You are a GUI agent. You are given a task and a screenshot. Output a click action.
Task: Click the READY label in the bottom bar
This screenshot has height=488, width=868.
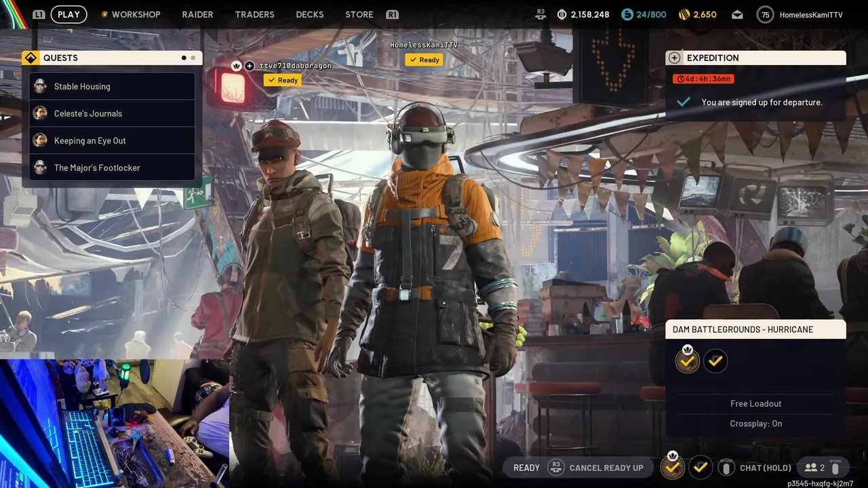526,468
